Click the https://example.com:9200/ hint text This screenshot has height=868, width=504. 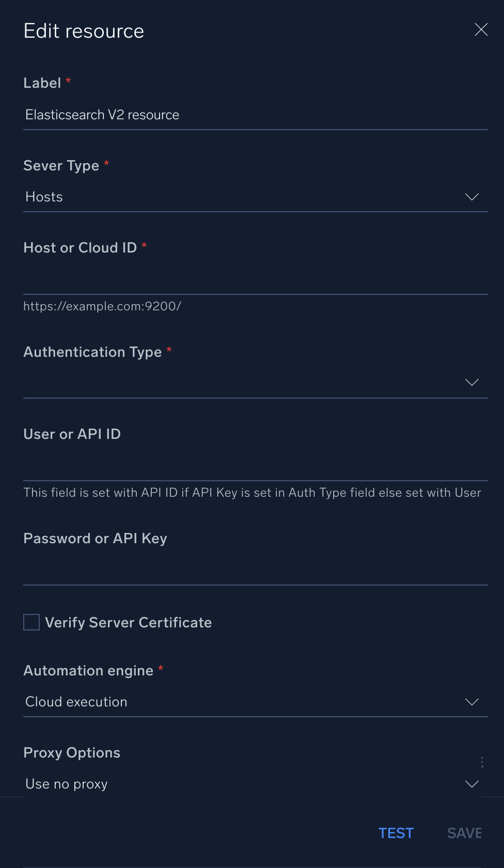[x=102, y=306]
